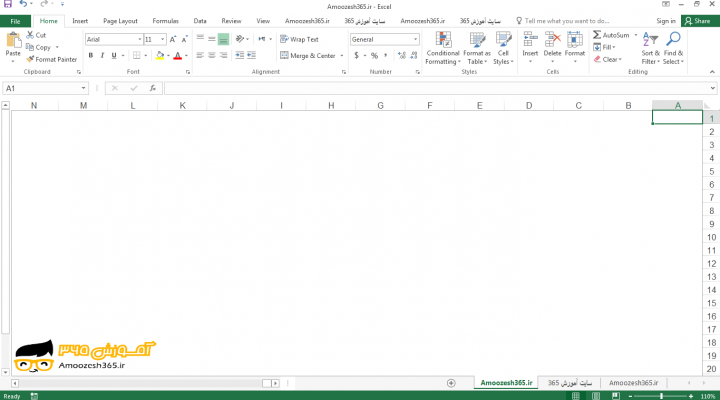Image resolution: width=720 pixels, height=400 pixels.
Task: Open the General number format dropdown
Action: click(415, 39)
